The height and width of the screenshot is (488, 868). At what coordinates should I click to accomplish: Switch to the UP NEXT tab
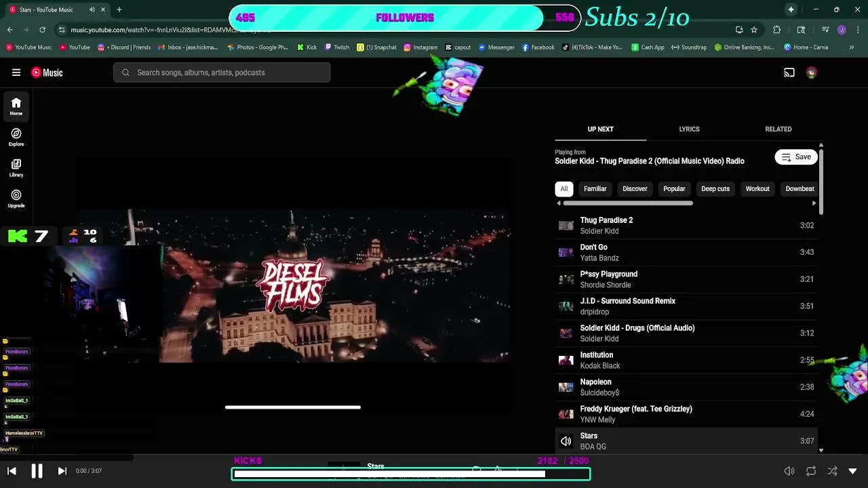point(600,129)
